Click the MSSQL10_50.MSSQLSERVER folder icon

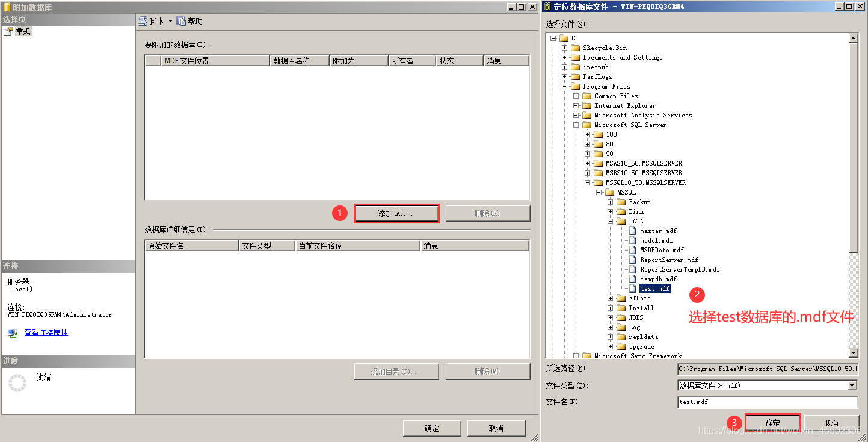(598, 182)
